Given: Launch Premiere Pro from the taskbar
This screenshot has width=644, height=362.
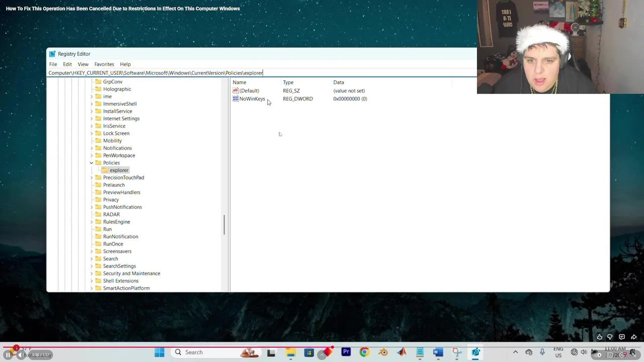Looking at the screenshot, I should coord(346,352).
